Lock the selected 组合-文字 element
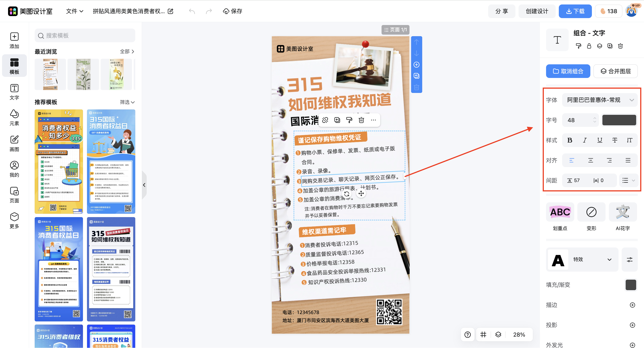Screen dimensions: 644x348 click(x=589, y=46)
